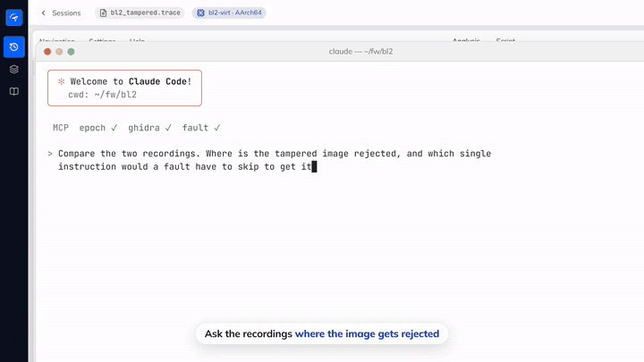
Task: Click the Welcome to Claude Code! text
Action: point(131,81)
